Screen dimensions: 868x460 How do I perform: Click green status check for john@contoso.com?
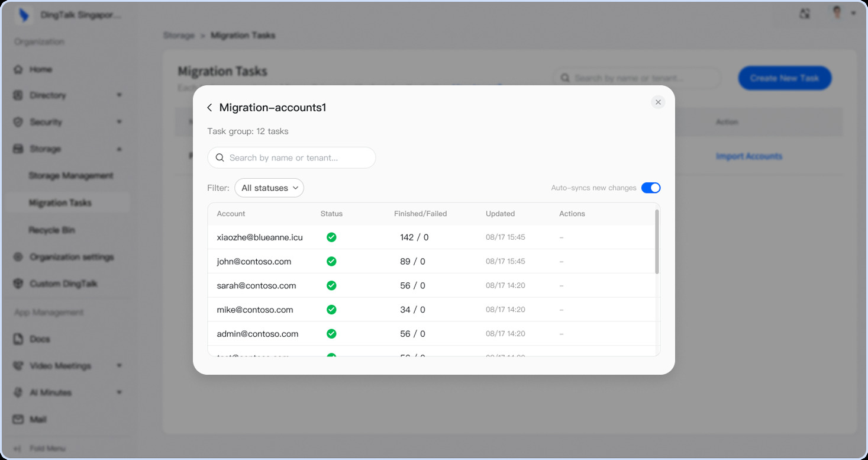331,262
